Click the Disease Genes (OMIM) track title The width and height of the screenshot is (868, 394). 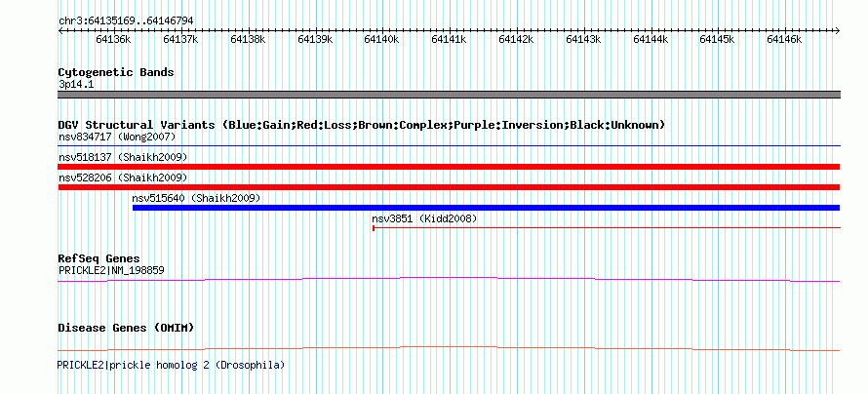pos(126,328)
